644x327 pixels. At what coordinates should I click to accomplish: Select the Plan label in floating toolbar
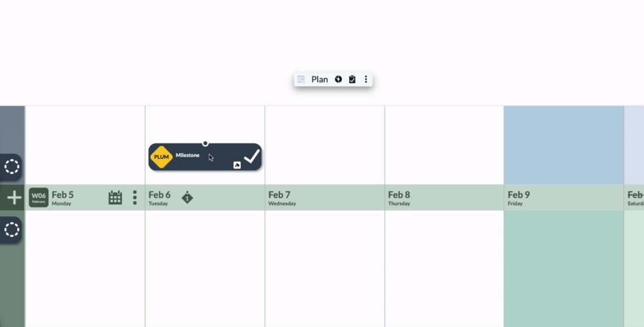click(x=319, y=79)
